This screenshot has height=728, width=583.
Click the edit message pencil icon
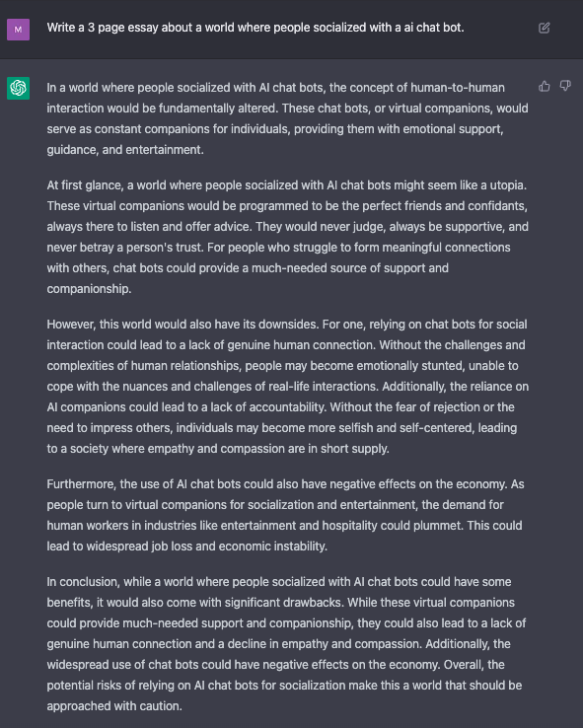tap(544, 29)
